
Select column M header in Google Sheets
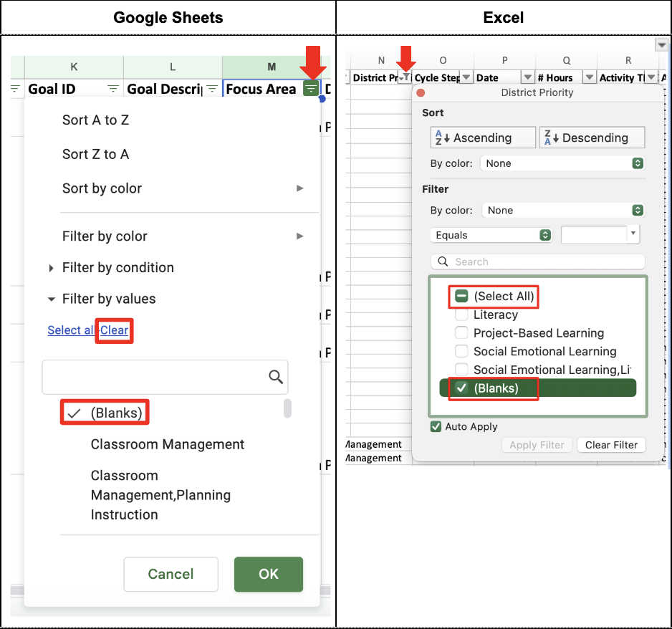point(272,67)
